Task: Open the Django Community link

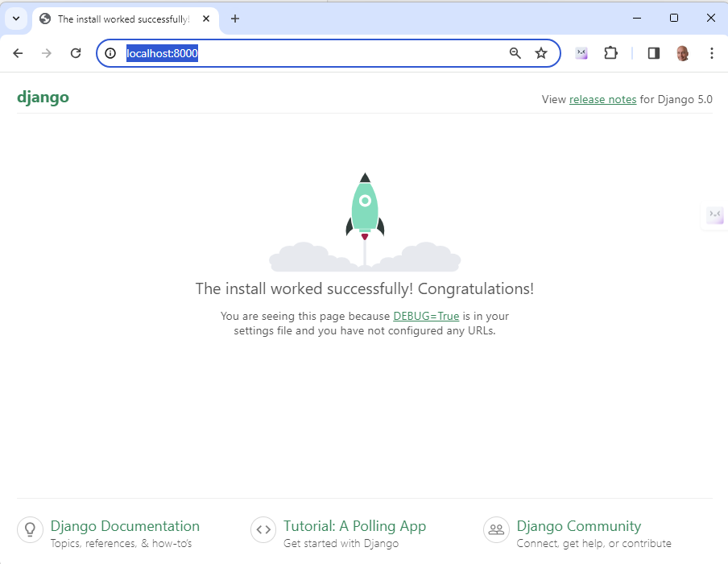Action: click(x=578, y=526)
